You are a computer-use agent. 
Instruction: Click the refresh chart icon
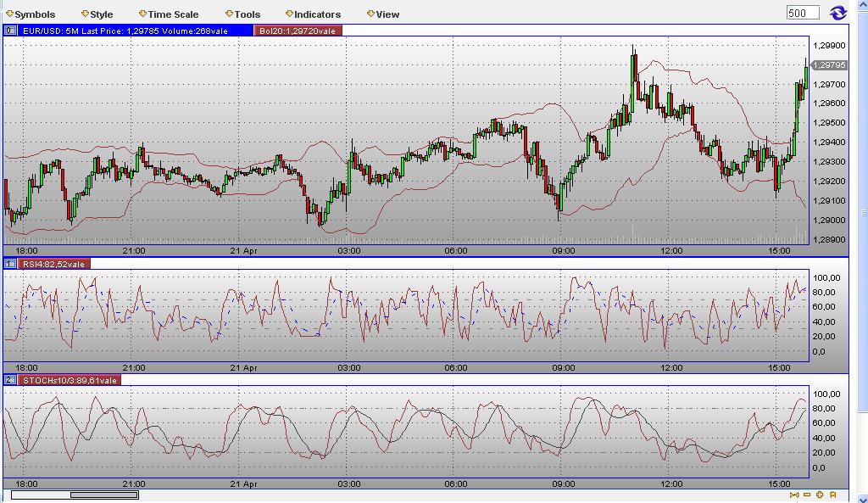pos(837,13)
